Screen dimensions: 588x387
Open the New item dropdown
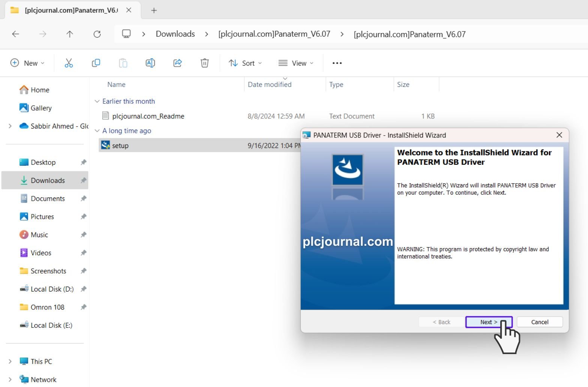click(x=27, y=63)
